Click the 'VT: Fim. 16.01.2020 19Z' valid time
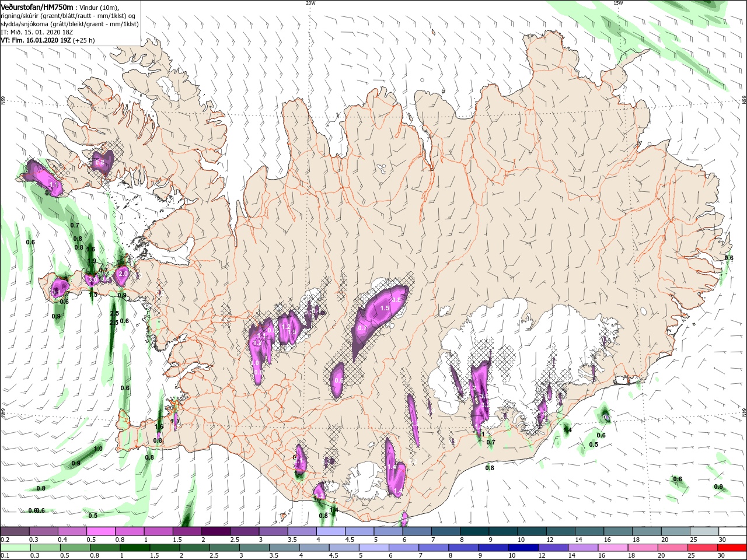The height and width of the screenshot is (560, 747). [x=35, y=40]
